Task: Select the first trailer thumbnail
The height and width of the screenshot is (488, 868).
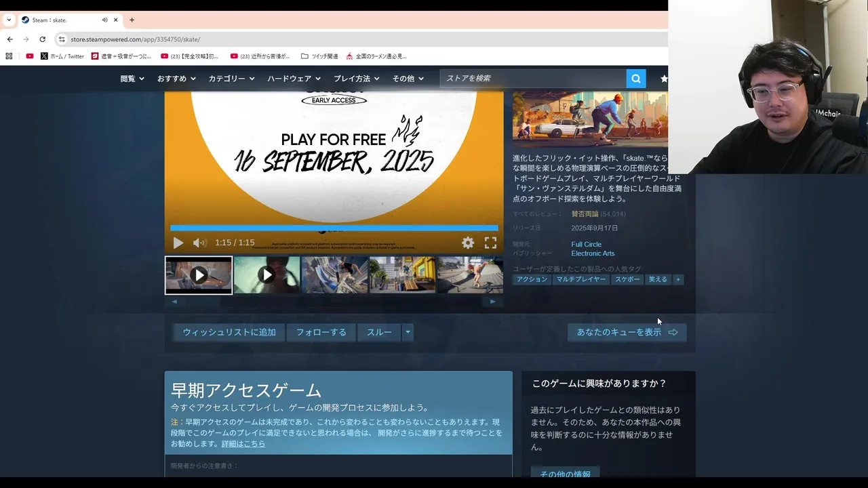Action: pyautogui.click(x=199, y=275)
